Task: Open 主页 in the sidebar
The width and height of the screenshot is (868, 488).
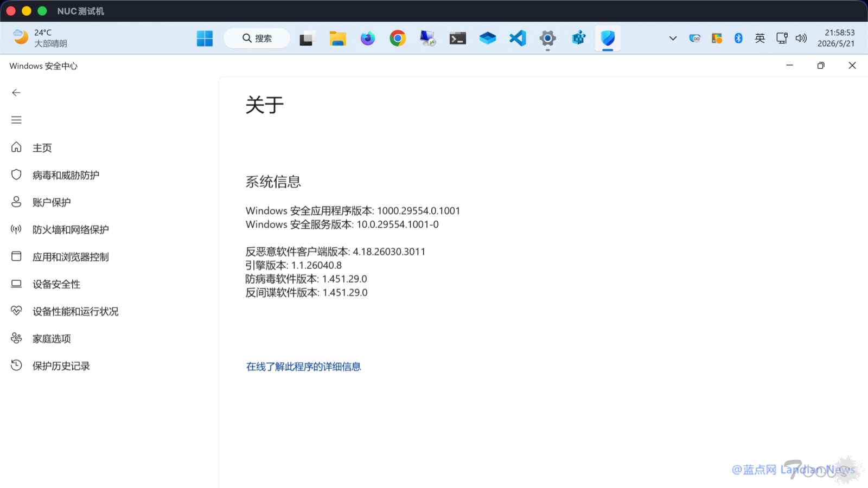Action: (x=42, y=148)
